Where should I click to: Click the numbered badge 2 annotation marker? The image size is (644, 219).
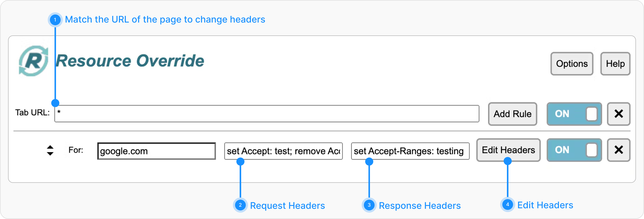click(240, 205)
